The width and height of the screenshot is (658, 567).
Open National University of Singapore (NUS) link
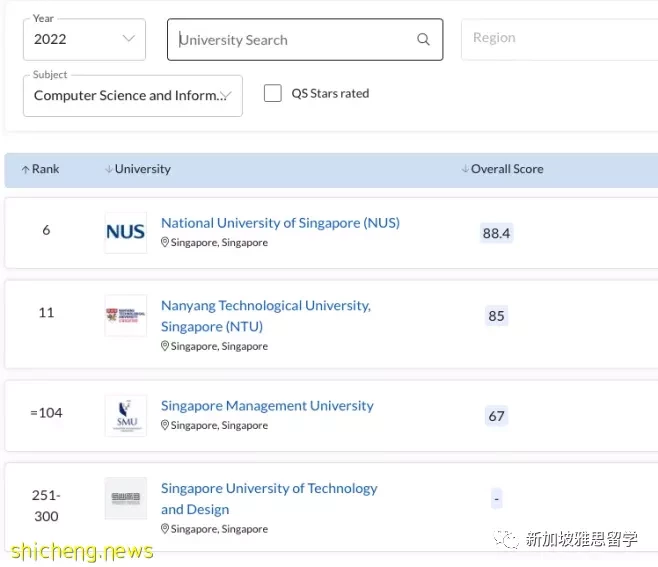[280, 223]
